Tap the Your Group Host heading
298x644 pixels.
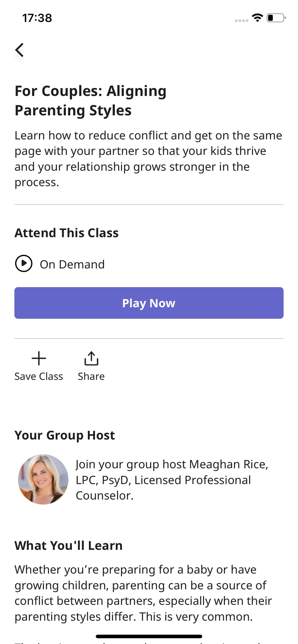pos(65,435)
